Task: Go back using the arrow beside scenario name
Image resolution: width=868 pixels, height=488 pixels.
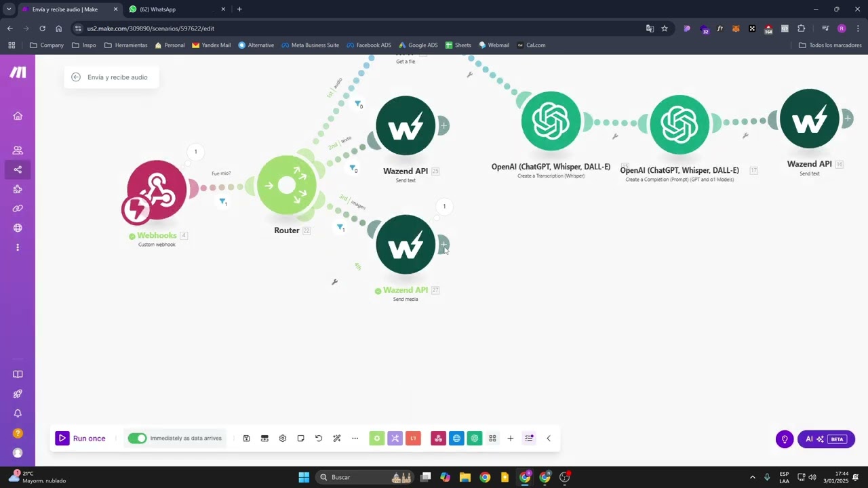Action: (x=76, y=77)
